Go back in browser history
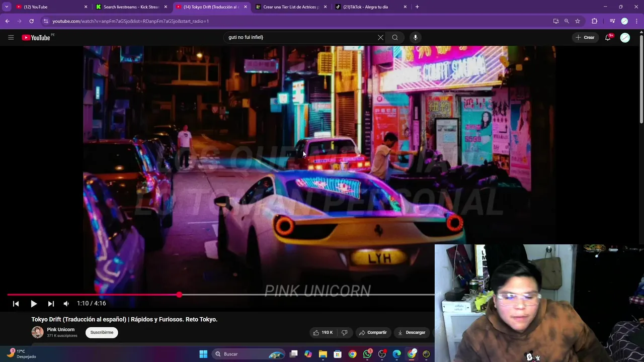The width and height of the screenshot is (644, 362). pyautogui.click(x=7, y=21)
